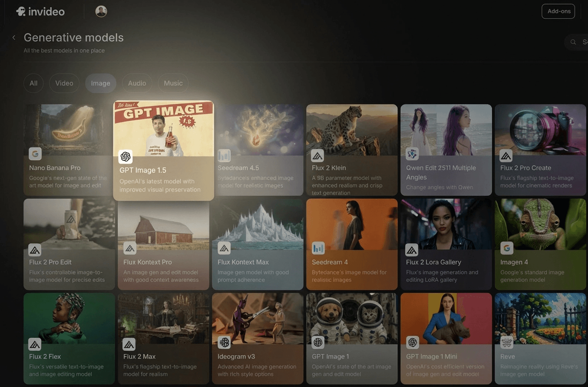Image resolution: width=588 pixels, height=387 pixels.
Task: Click the Reve butterfly icon
Action: [507, 342]
